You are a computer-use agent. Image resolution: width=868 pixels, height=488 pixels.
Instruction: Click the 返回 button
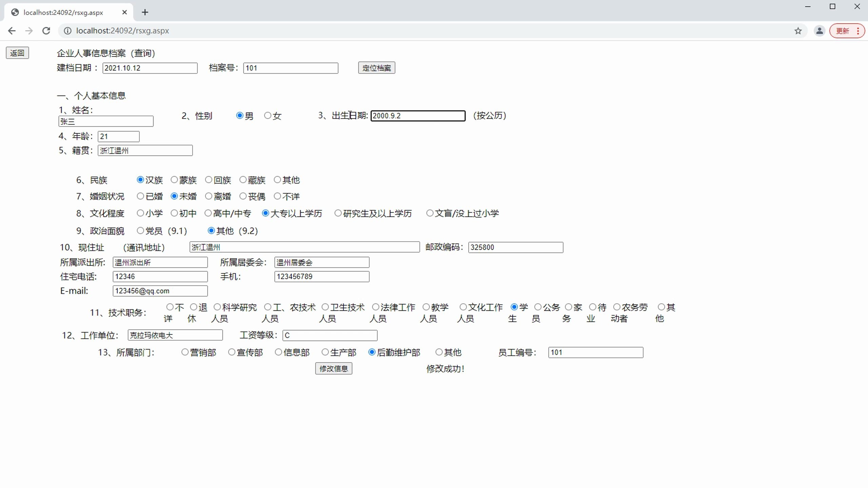(x=17, y=53)
